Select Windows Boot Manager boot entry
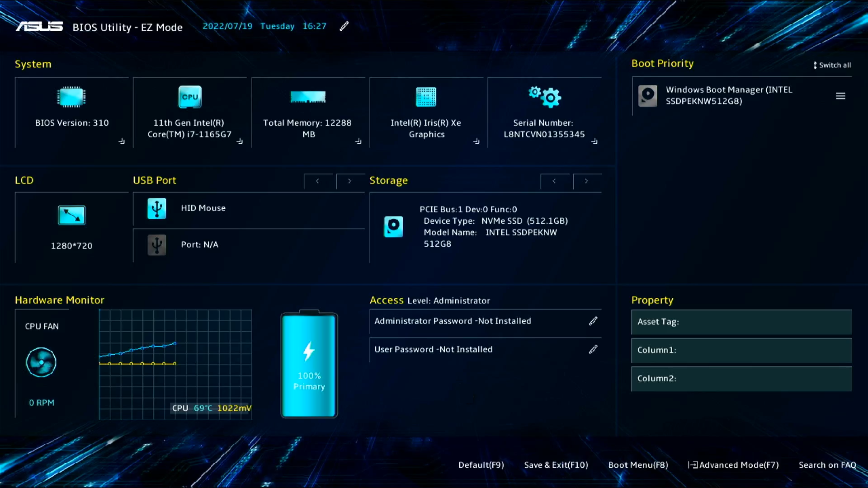 [741, 96]
